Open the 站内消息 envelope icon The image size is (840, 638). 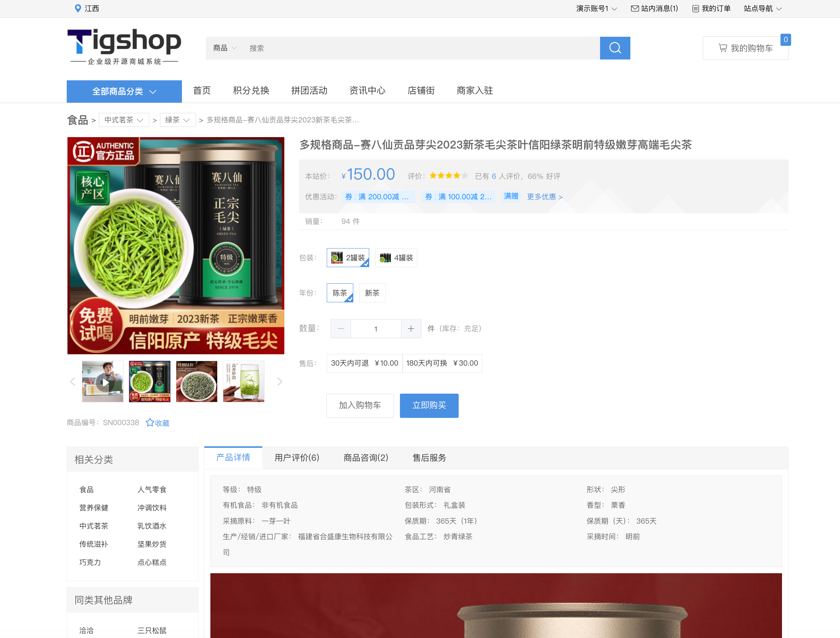tap(635, 8)
